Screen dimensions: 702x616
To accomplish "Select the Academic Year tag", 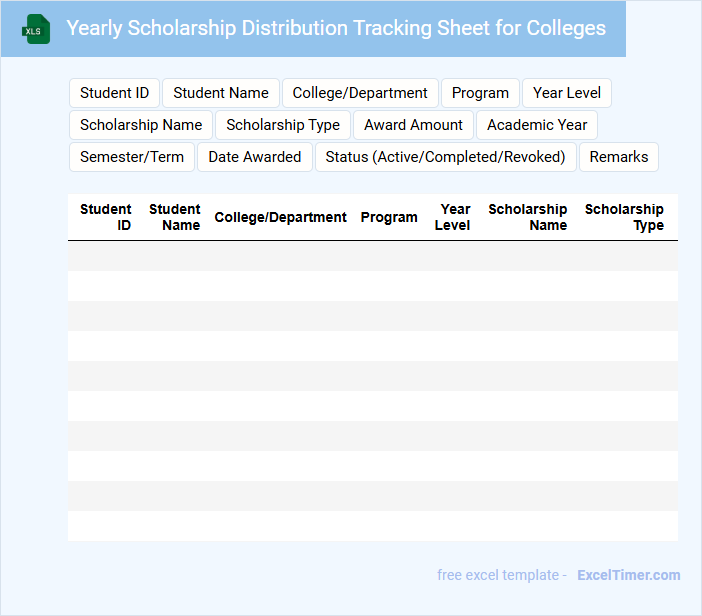I will coord(537,125).
